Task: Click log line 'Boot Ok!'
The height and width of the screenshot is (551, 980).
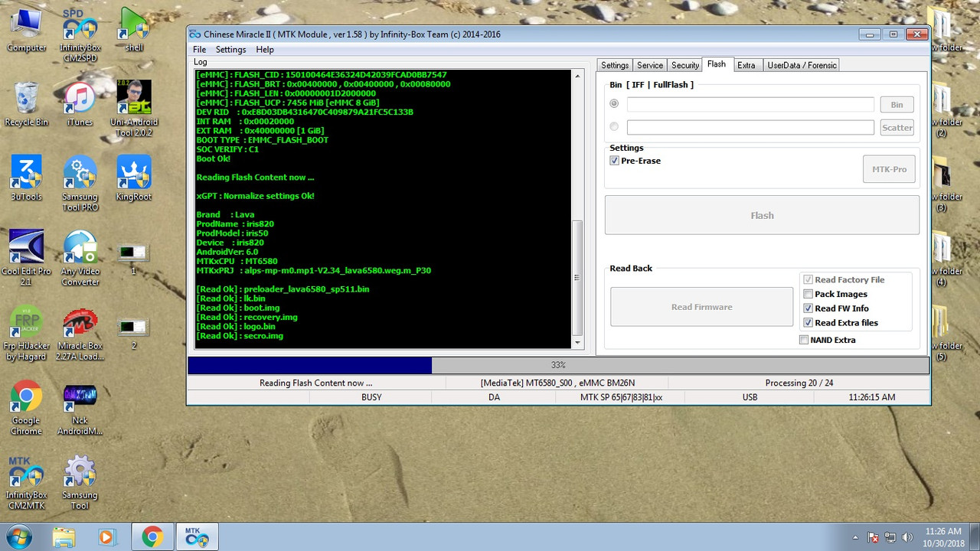Action: pos(213,158)
